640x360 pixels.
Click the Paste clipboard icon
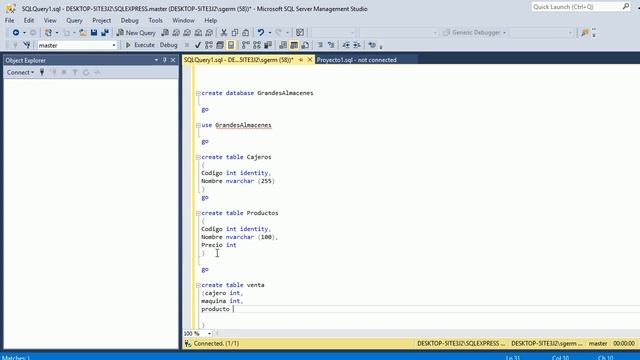[x=246, y=33]
